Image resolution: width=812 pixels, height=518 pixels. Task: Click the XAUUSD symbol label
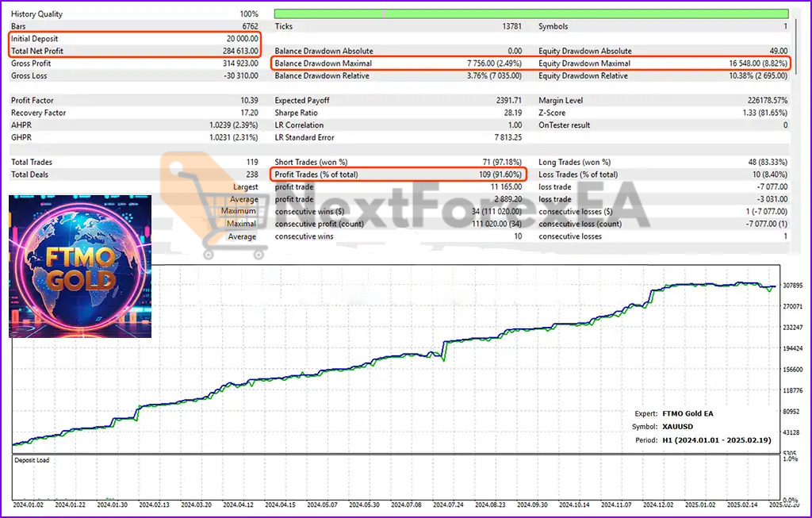pyautogui.click(x=678, y=427)
